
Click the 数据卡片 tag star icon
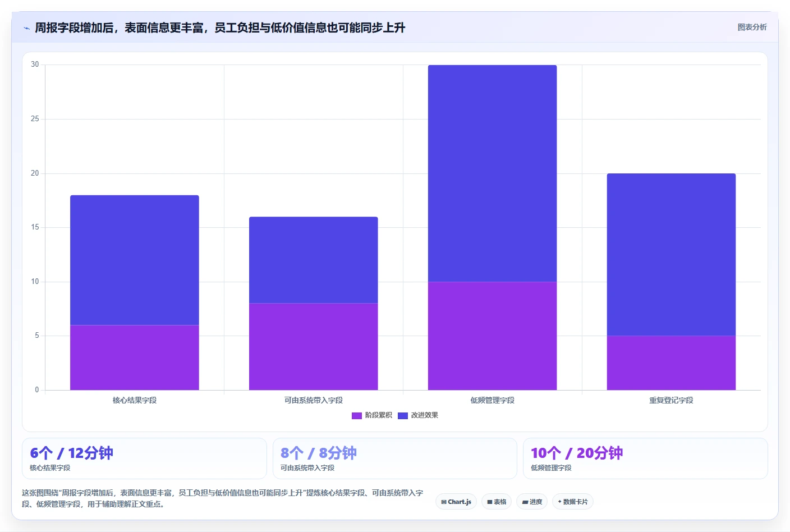[559, 502]
